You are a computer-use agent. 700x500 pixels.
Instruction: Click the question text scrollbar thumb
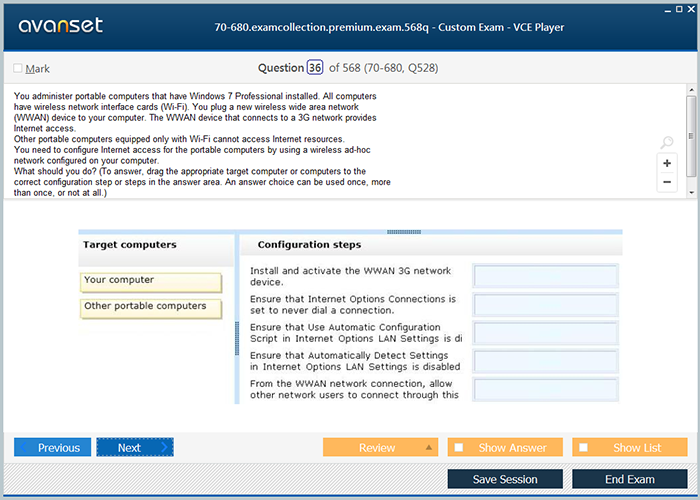[x=691, y=136]
